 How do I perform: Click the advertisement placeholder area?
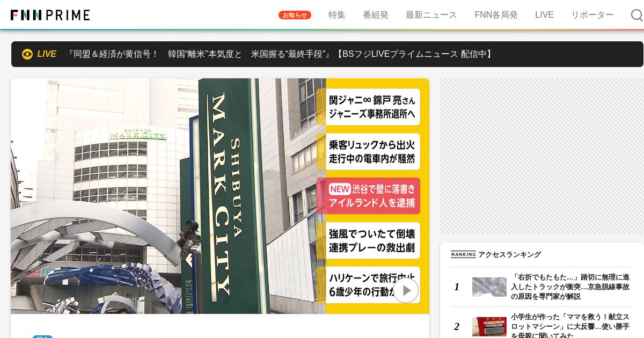pos(542,156)
